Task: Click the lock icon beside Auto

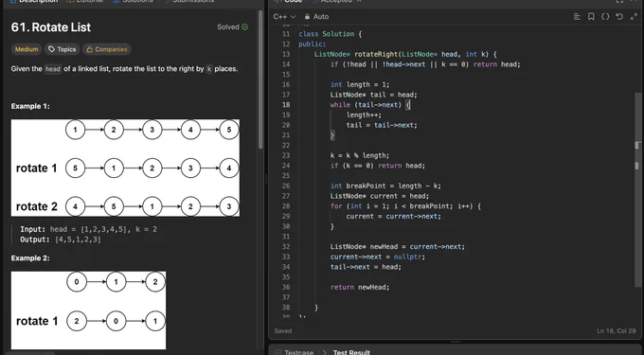Action: [307, 17]
